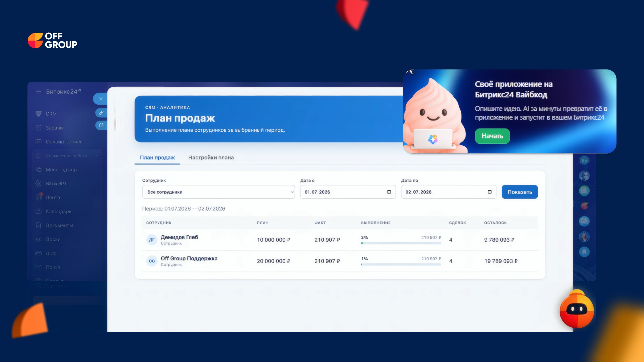Open Лента feed with notification badge
644x362 pixels.
tap(53, 197)
